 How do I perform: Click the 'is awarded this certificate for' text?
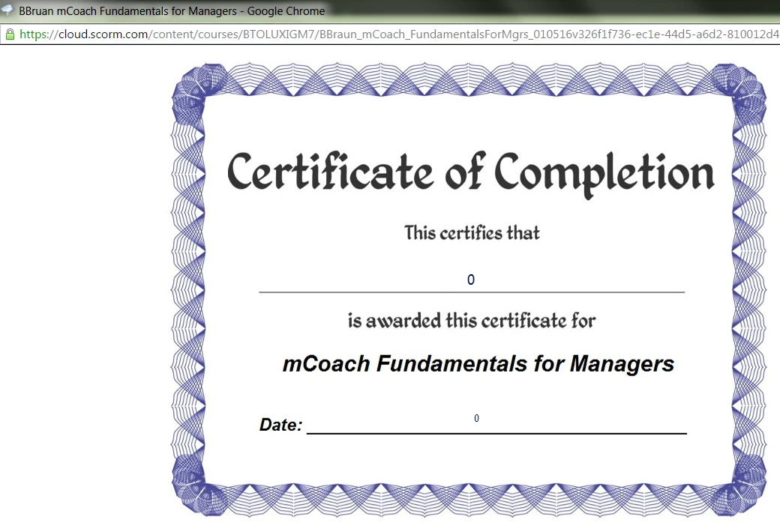coord(471,321)
